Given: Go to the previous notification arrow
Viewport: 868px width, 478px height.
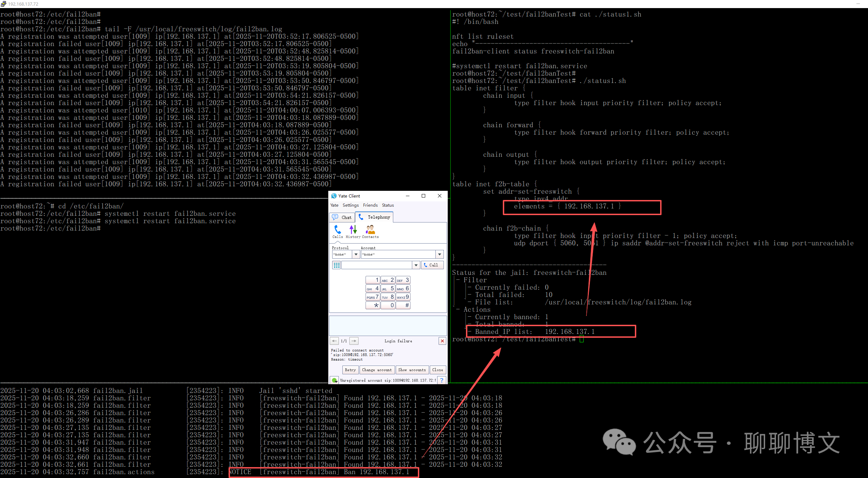Looking at the screenshot, I should point(334,341).
